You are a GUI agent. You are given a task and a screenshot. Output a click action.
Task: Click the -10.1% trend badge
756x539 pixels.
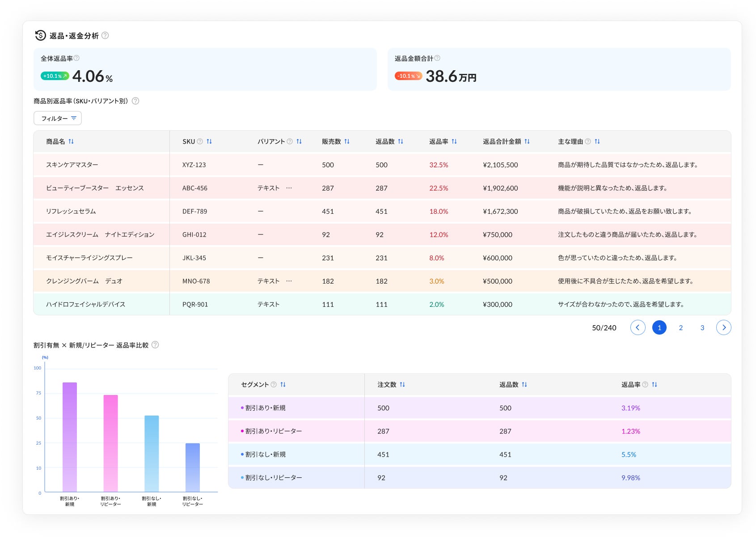click(409, 76)
